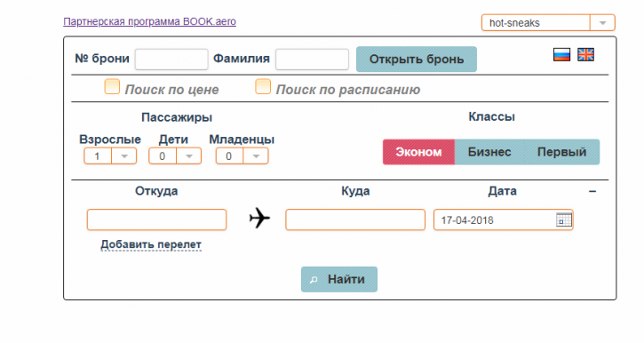Screen dimensions: 644x343
Task: Open the hot-sneaks theme dropdown
Action: [x=602, y=23]
